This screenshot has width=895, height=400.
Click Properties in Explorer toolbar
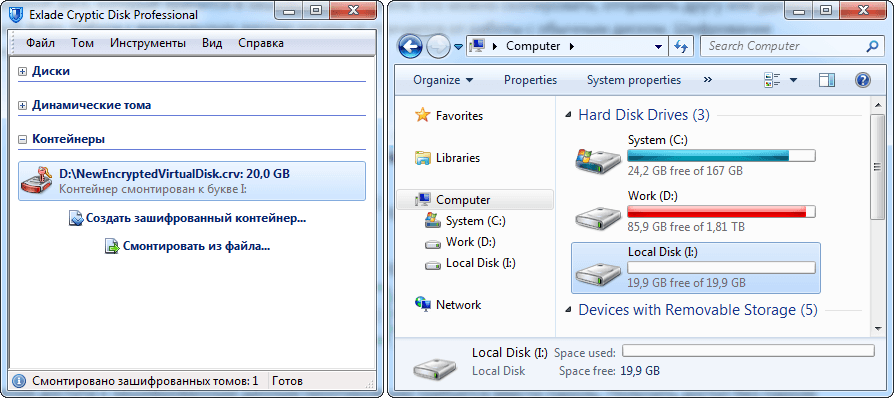click(x=530, y=80)
